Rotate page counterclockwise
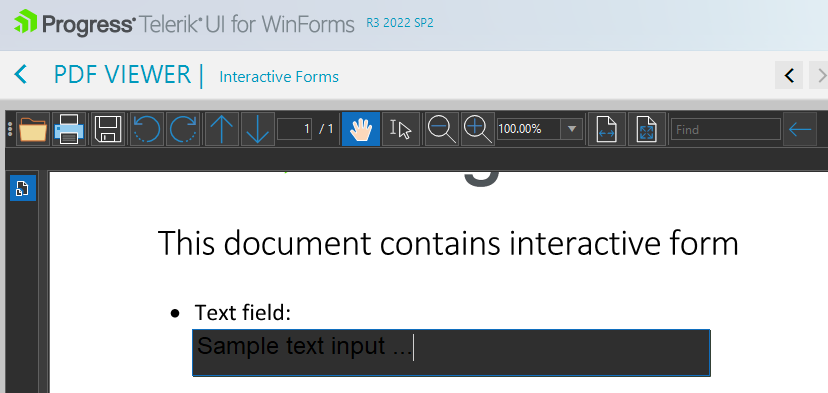This screenshot has height=393, width=828. pyautogui.click(x=146, y=129)
